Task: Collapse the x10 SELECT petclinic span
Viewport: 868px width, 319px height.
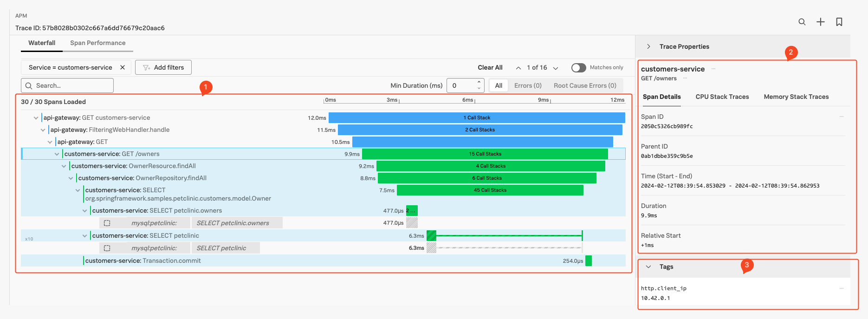Action: 84,236
